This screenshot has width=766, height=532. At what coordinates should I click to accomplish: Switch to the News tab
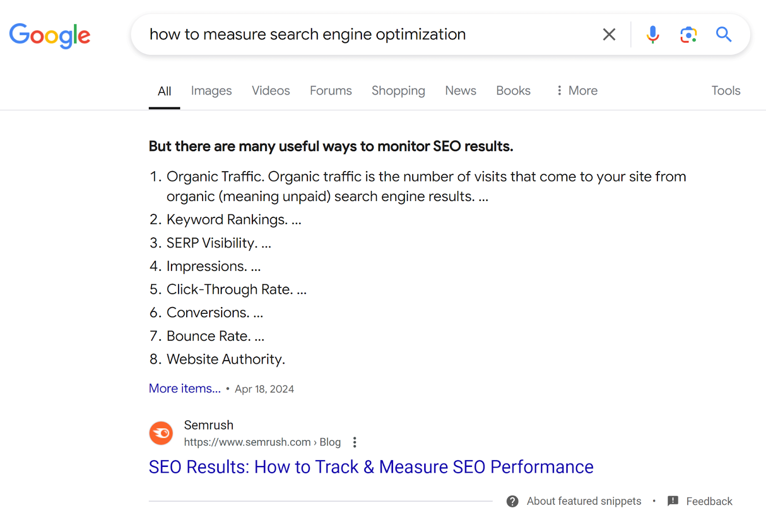pos(461,90)
